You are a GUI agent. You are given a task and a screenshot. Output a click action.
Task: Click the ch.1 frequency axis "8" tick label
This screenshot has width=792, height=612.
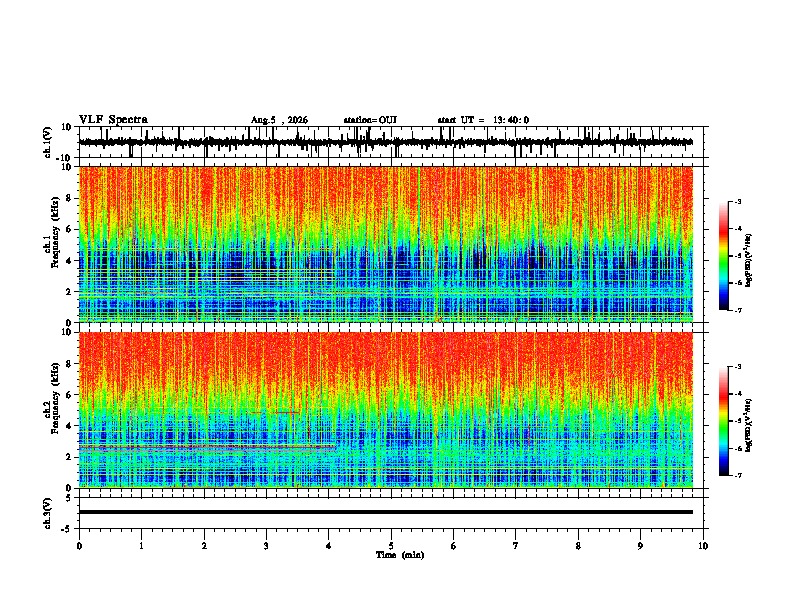70,198
